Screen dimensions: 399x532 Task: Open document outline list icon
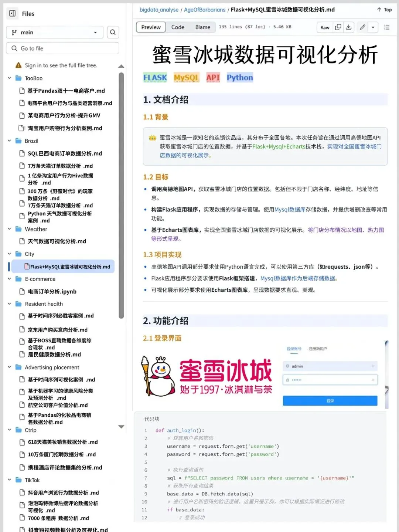pos(387,27)
